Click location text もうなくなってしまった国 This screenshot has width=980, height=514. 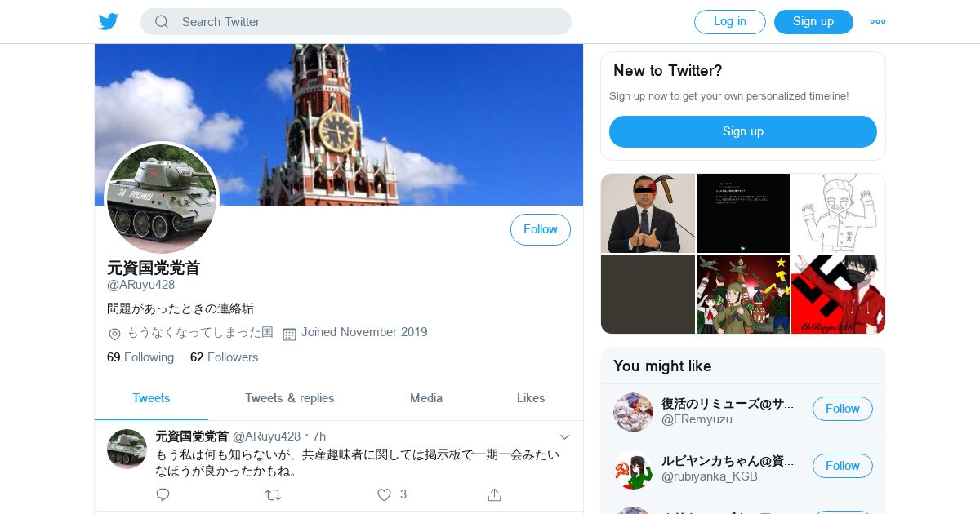199,332
